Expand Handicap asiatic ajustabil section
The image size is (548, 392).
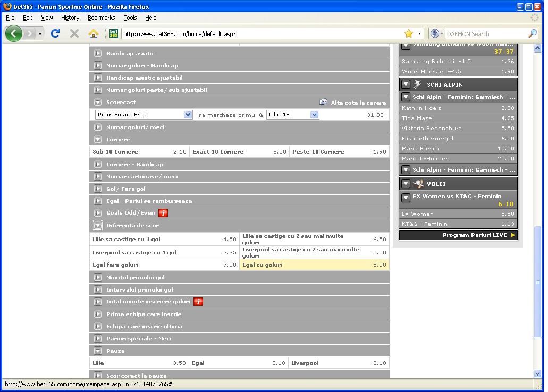pyautogui.click(x=98, y=78)
